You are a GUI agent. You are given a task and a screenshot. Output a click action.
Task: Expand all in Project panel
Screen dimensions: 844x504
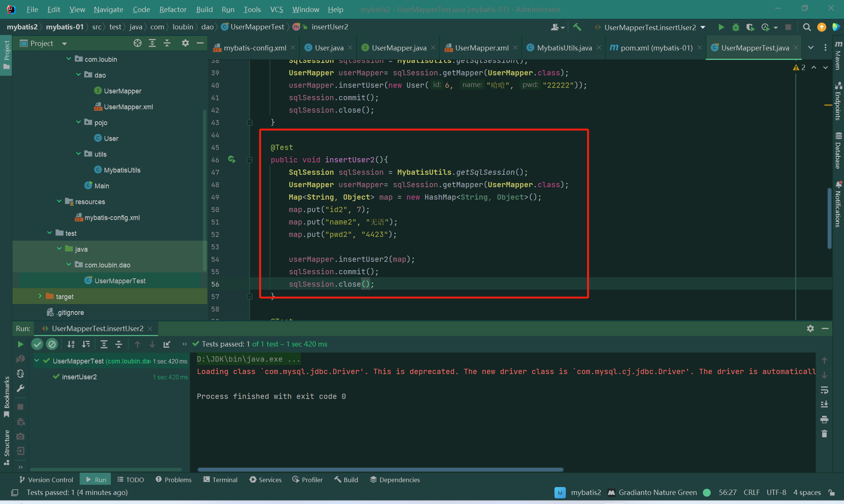click(x=152, y=43)
